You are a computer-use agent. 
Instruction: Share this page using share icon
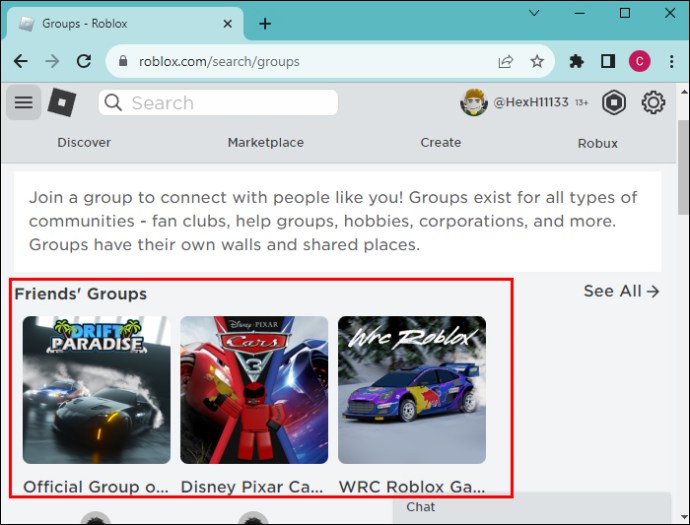(506, 61)
